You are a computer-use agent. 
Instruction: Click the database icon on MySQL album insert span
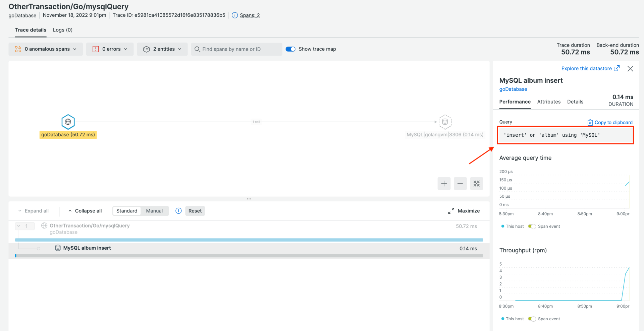click(57, 248)
